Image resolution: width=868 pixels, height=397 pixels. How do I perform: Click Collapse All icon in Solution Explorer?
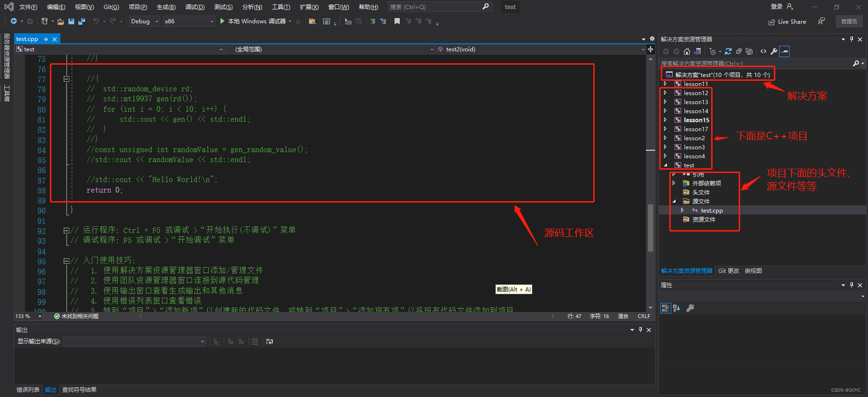[x=739, y=51]
